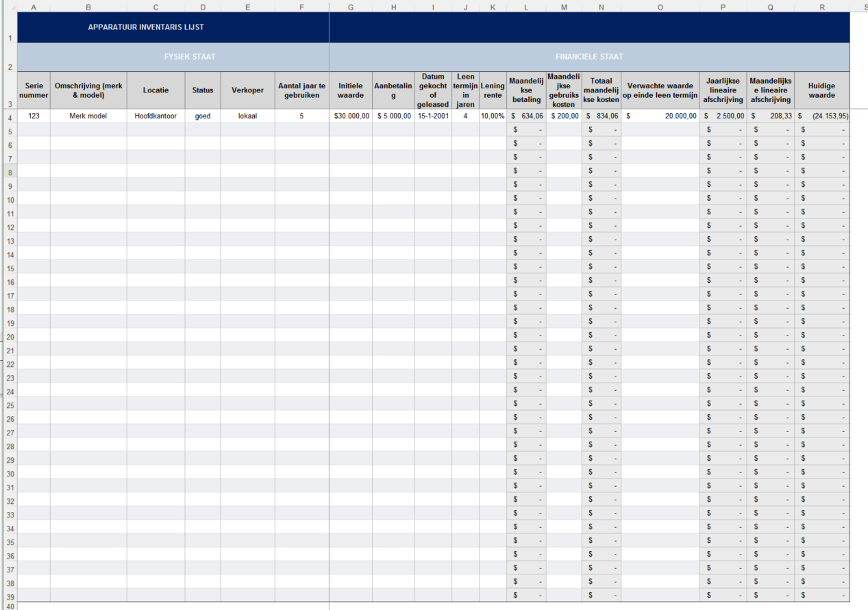This screenshot has height=610, width=868.
Task: Click the purchase date cell 15-1-2001
Action: (432, 115)
